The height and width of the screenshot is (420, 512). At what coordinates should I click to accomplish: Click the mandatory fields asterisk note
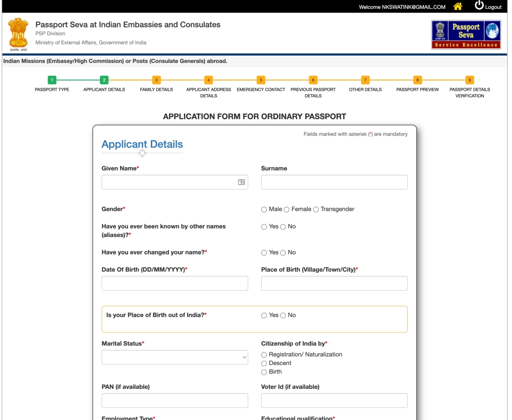pyautogui.click(x=356, y=134)
